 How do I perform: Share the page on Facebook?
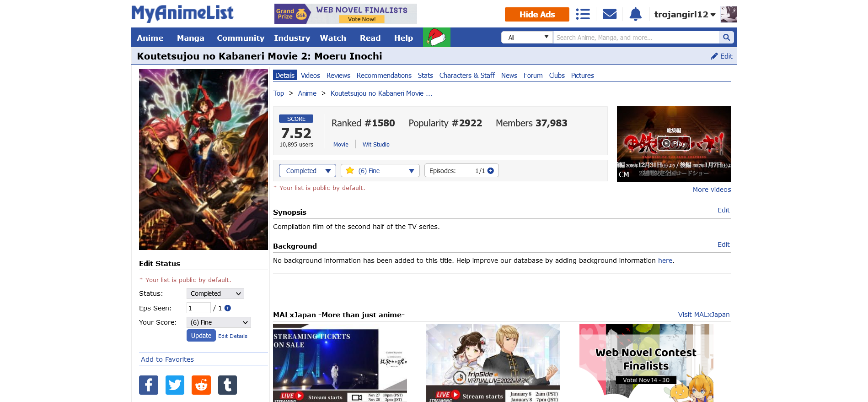point(149,385)
